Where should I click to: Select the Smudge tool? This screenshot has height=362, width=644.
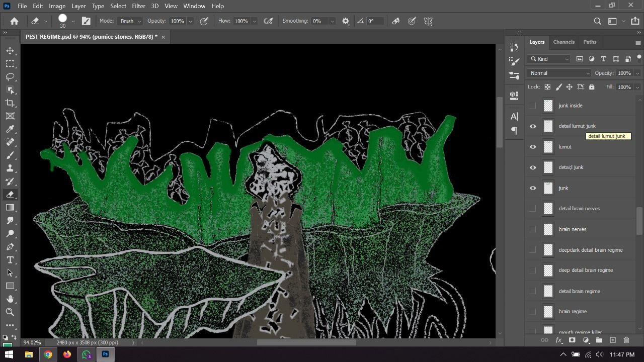10,221
